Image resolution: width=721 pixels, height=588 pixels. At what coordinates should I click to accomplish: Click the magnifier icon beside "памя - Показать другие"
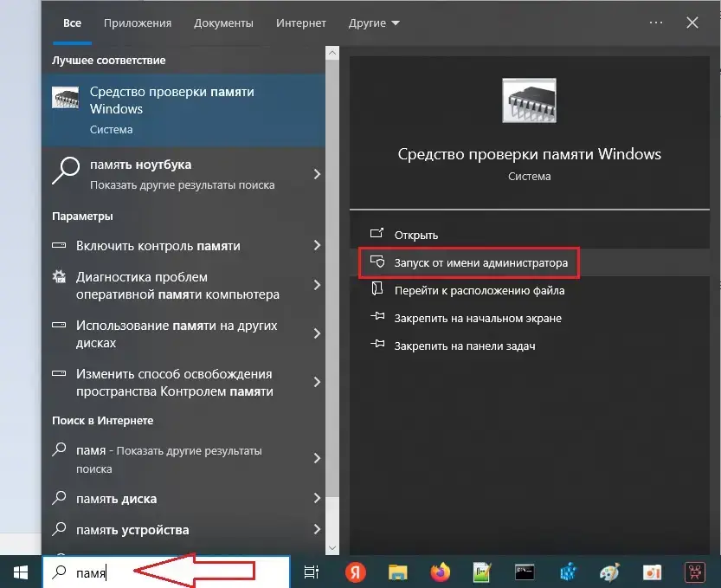click(x=59, y=449)
